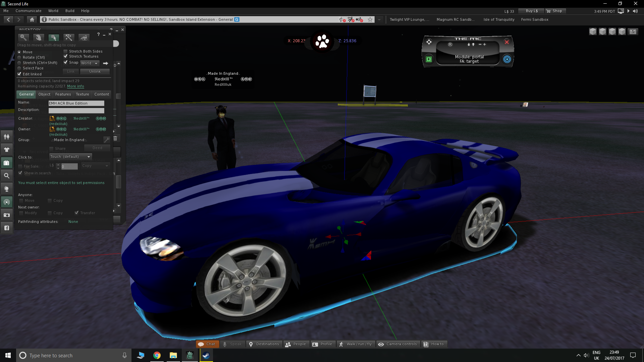Open the parcel info icon in location bar

coord(44,19)
